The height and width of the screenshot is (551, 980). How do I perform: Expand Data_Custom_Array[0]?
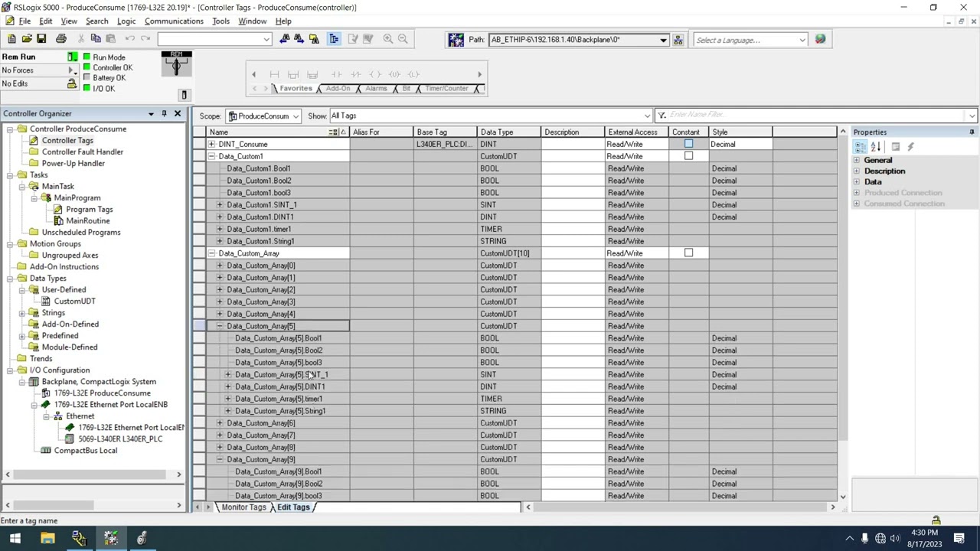[x=220, y=266]
